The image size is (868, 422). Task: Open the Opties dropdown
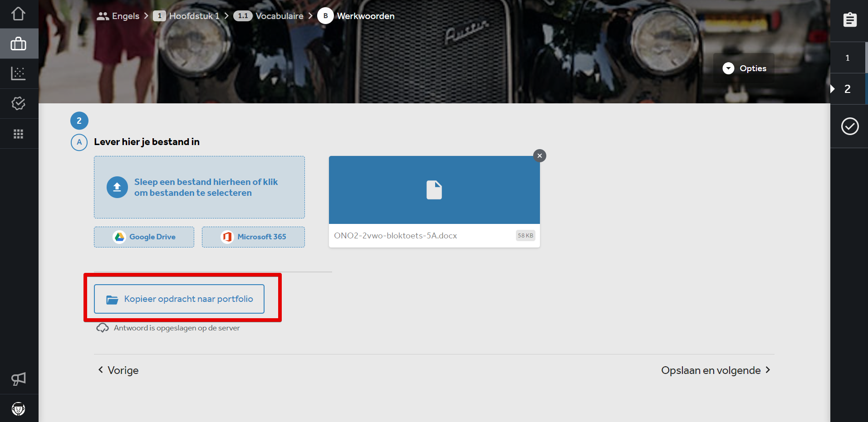coord(744,68)
